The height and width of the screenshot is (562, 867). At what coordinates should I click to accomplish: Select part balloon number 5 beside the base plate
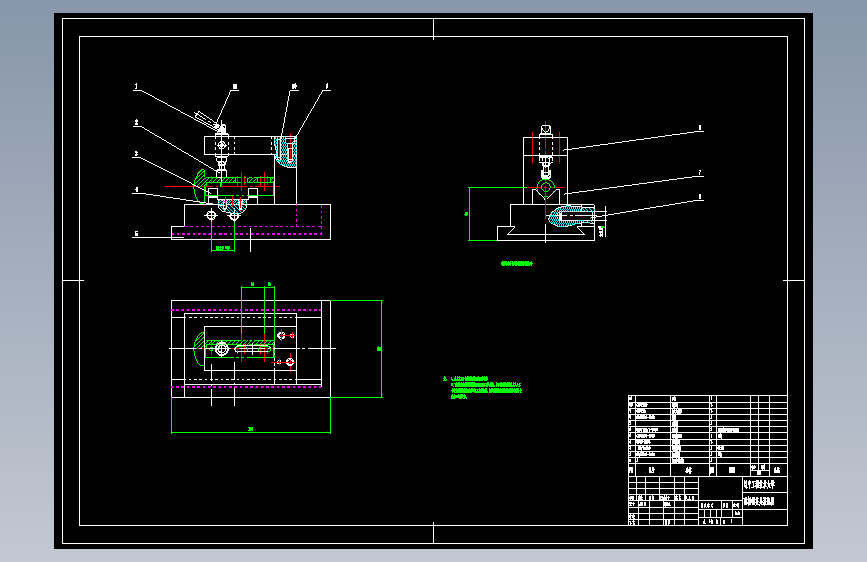pyautogui.click(x=136, y=233)
